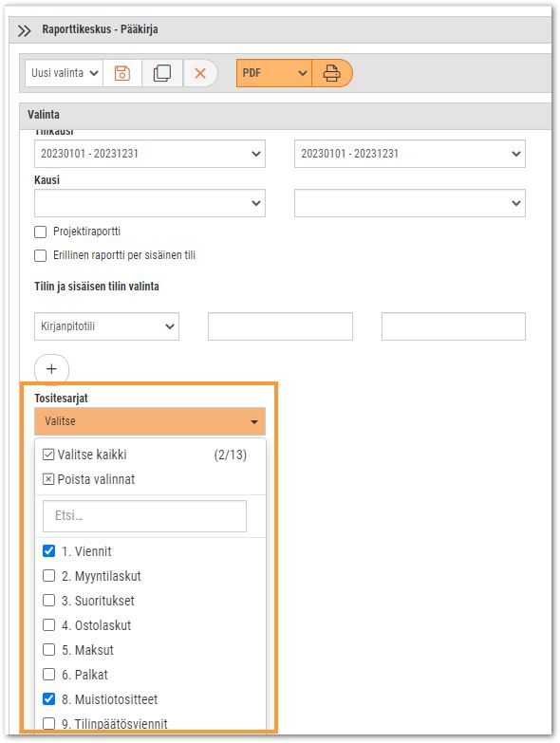Viewport: 560px width, 743px height.
Task: Click the save selection floppy disk icon
Action: [x=122, y=73]
